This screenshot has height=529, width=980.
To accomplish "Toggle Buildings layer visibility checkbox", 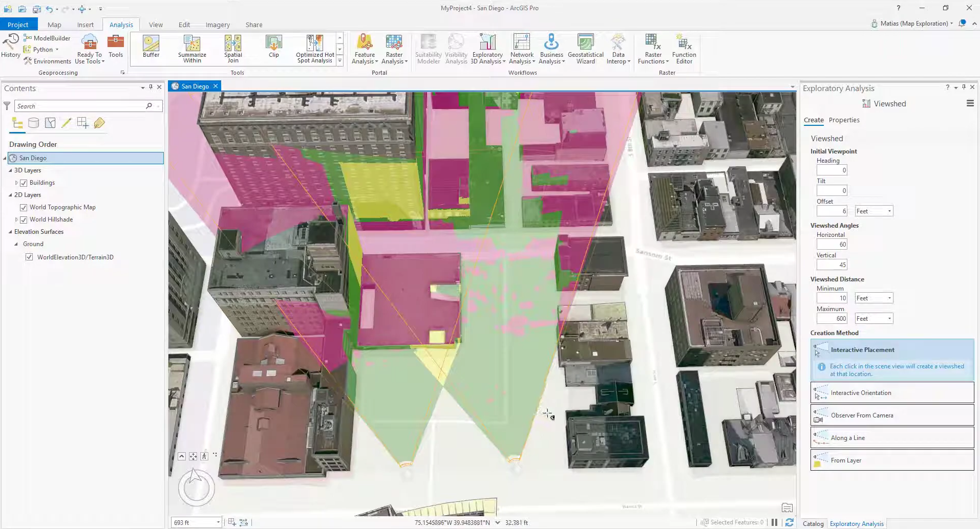I will [24, 183].
